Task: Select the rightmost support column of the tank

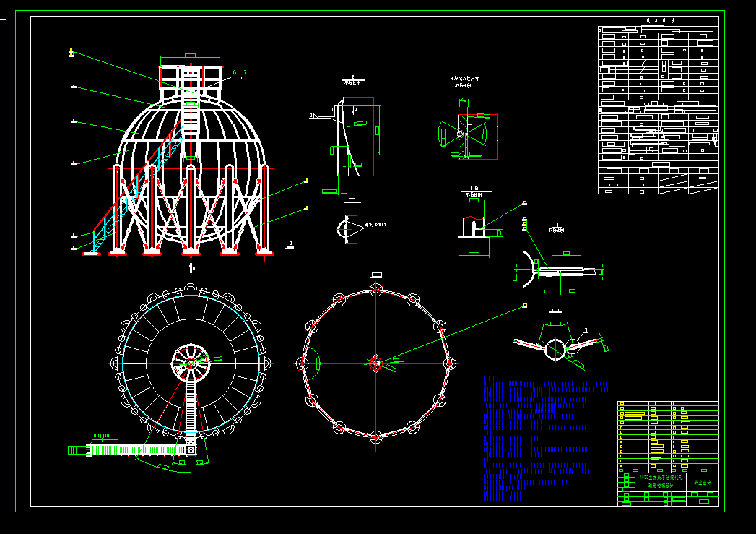Action: click(x=264, y=210)
